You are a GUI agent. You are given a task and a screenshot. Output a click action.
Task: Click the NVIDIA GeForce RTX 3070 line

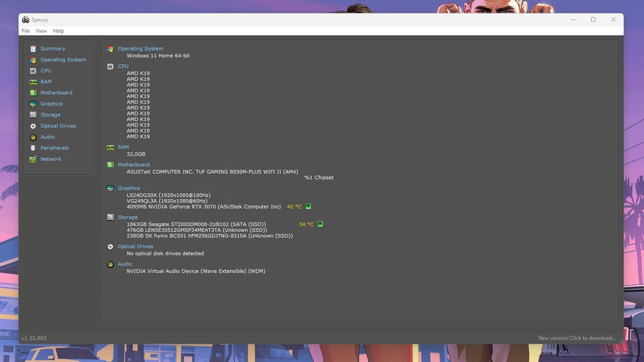tap(204, 206)
